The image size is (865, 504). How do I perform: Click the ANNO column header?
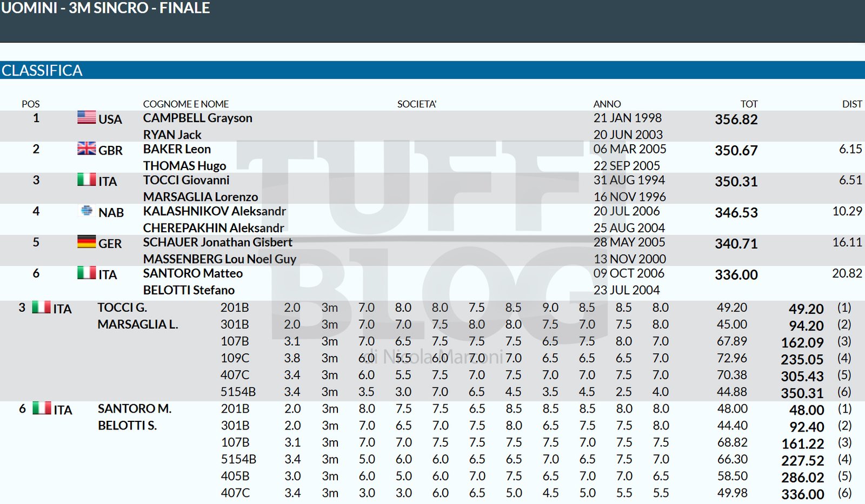click(x=607, y=104)
